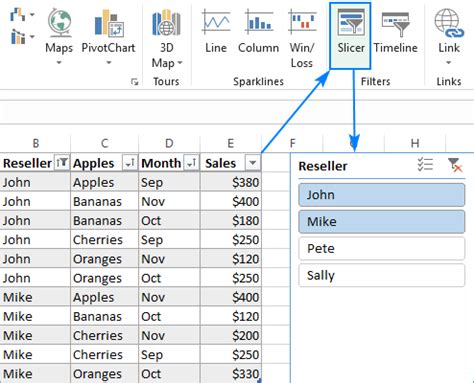Select Sally in the Reseller slicer
Image resolution: width=474 pixels, height=383 pixels.
[382, 275]
